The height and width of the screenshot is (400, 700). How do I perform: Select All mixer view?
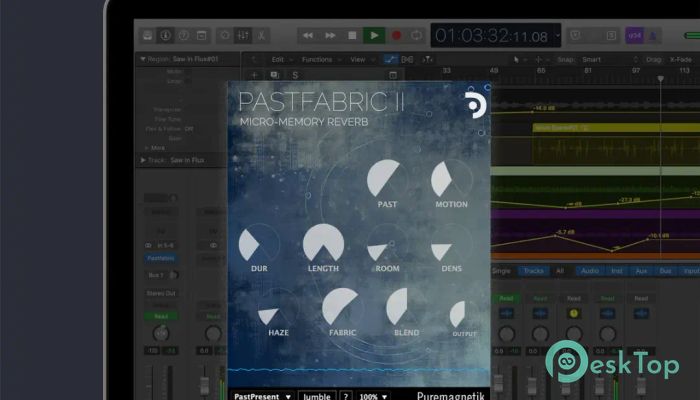pos(560,271)
